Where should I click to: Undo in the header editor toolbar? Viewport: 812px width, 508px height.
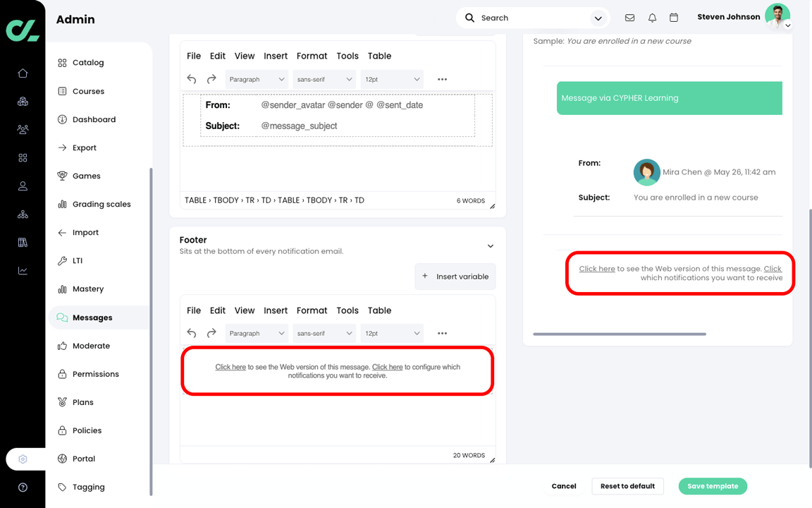(192, 79)
